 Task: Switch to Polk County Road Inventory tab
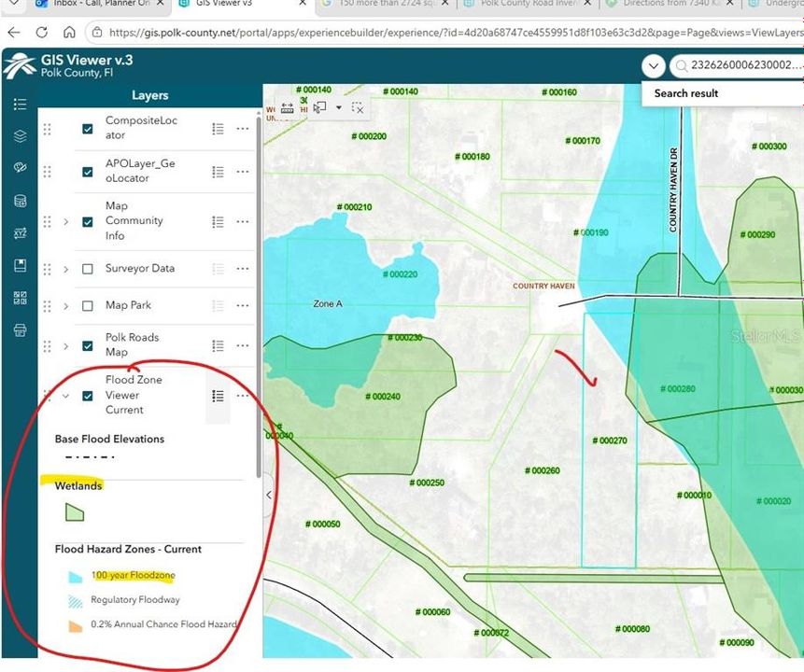click(527, 4)
